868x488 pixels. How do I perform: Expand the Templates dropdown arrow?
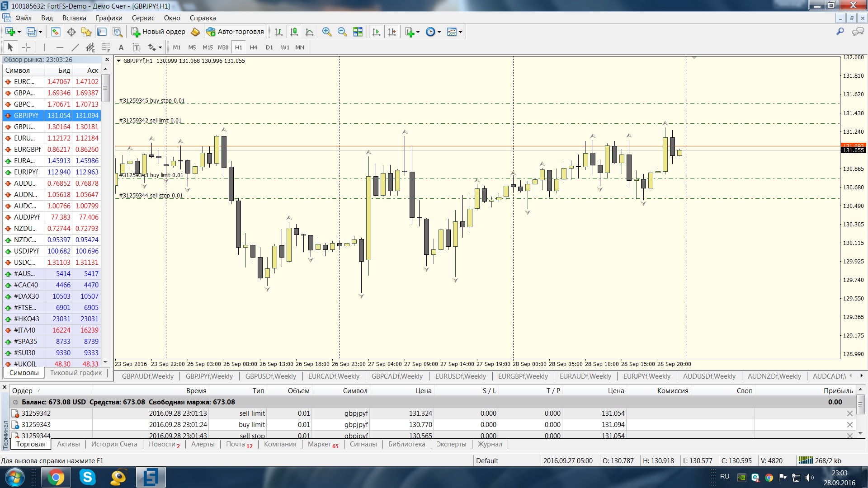[x=460, y=32]
